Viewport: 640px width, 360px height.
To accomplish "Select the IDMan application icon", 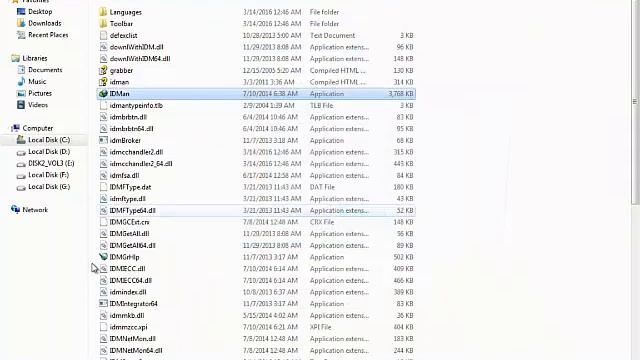I will pos(103,93).
